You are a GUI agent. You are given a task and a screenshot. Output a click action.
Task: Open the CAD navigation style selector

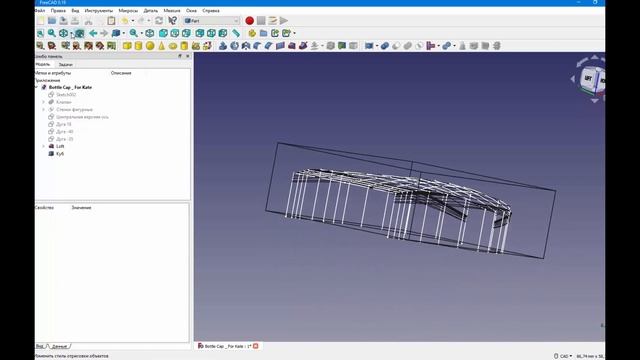pyautogui.click(x=563, y=356)
